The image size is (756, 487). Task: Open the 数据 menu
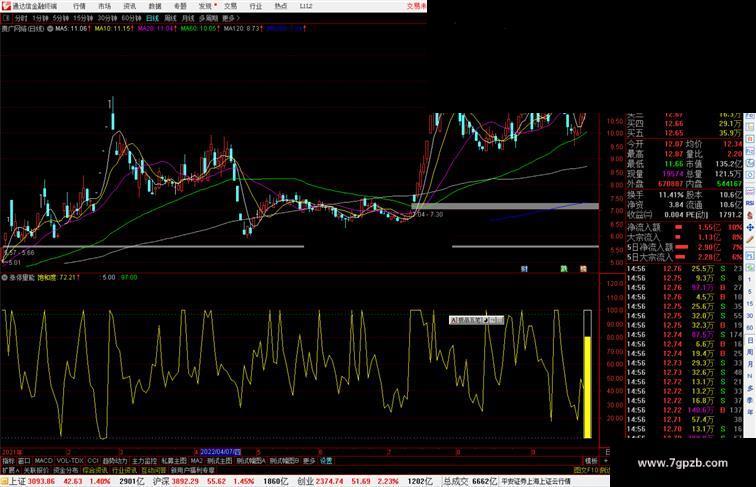(x=155, y=6)
